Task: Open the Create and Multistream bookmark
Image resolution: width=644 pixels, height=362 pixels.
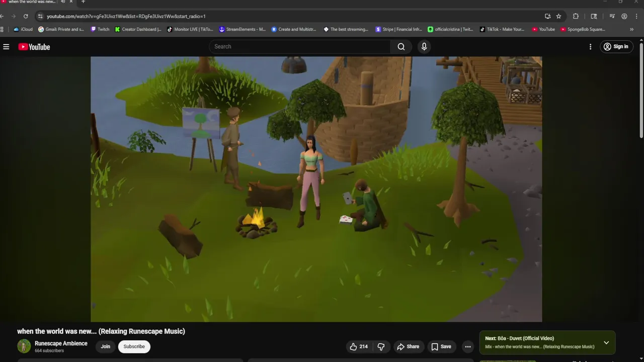Action: click(x=294, y=29)
